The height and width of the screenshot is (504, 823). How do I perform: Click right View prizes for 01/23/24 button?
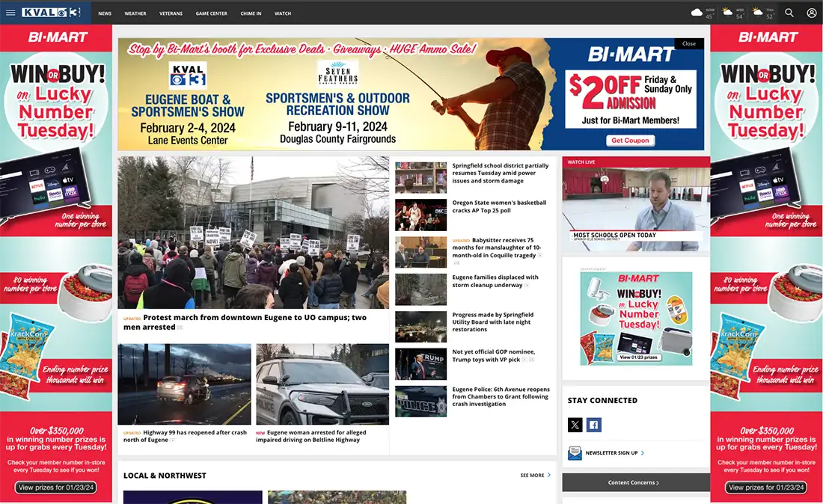(x=766, y=488)
